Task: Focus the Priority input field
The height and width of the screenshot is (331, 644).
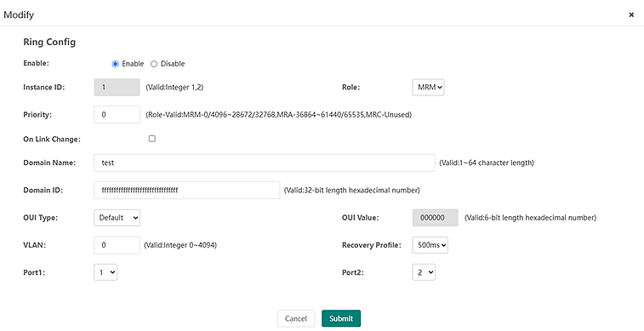Action: (117, 115)
